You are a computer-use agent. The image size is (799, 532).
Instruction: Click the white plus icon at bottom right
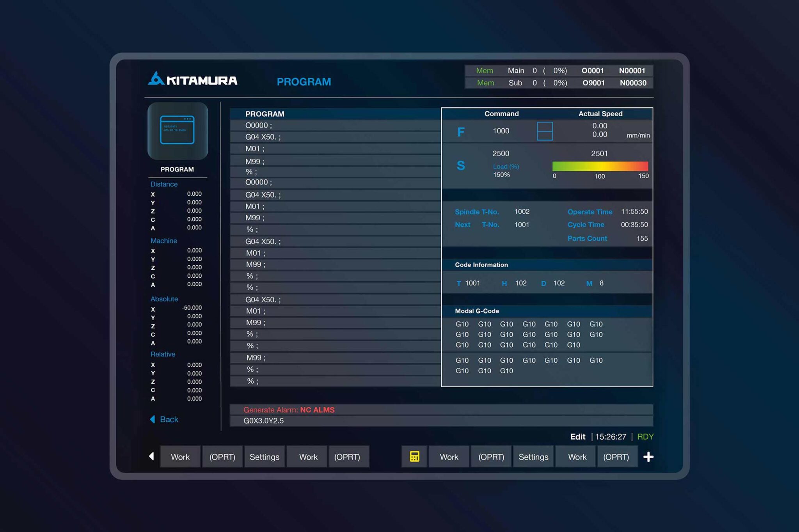[x=648, y=457]
